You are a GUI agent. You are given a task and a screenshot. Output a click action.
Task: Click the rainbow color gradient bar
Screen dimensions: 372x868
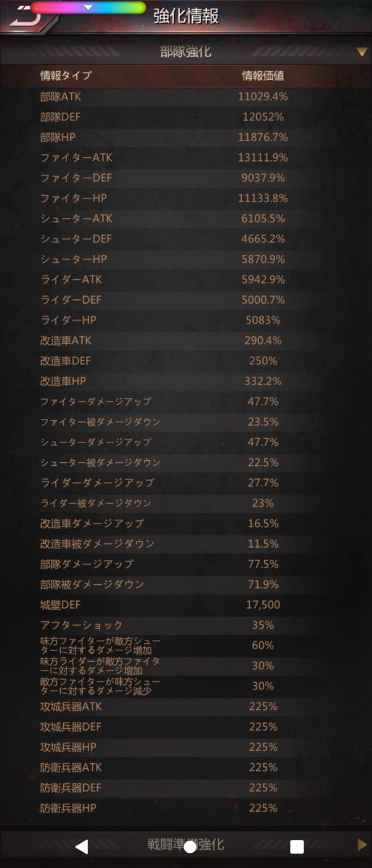point(88,7)
